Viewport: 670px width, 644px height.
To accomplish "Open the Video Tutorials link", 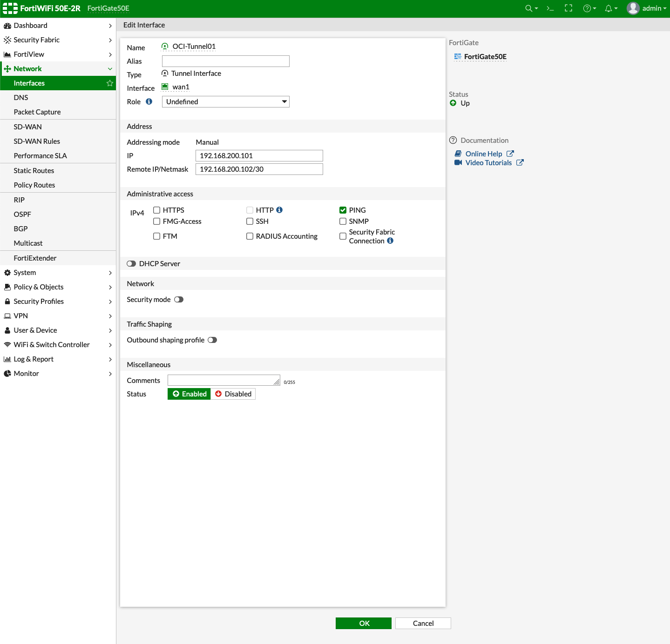I will (488, 162).
